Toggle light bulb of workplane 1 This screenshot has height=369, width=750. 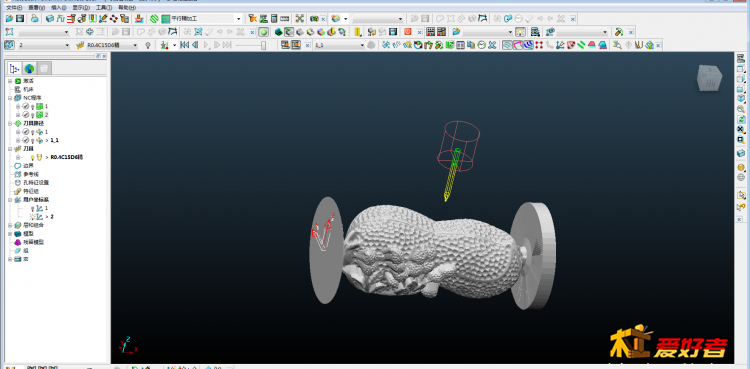[x=33, y=208]
